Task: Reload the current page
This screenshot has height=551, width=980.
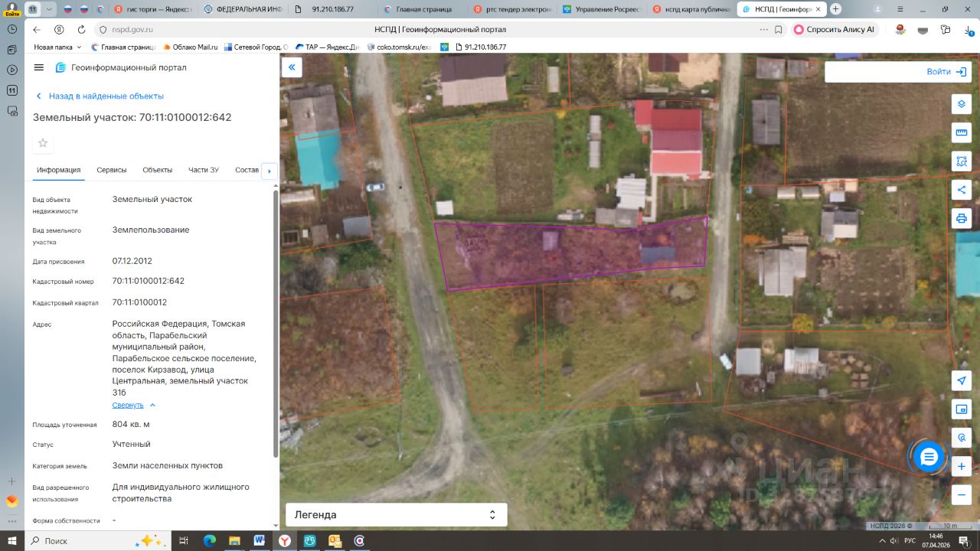Action: [81, 29]
